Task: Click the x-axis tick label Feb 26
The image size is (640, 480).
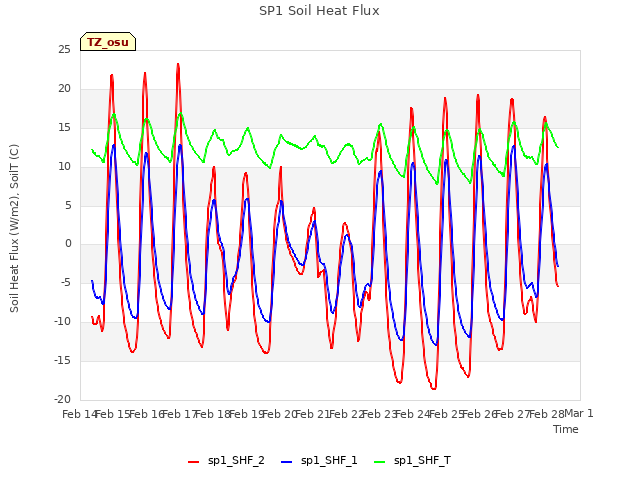Action: [479, 414]
